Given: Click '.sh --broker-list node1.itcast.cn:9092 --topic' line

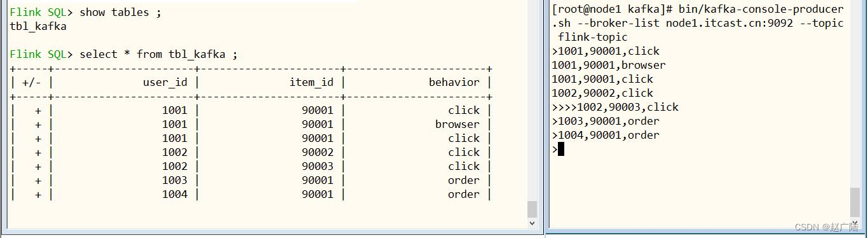Looking at the screenshot, I should [x=698, y=23].
